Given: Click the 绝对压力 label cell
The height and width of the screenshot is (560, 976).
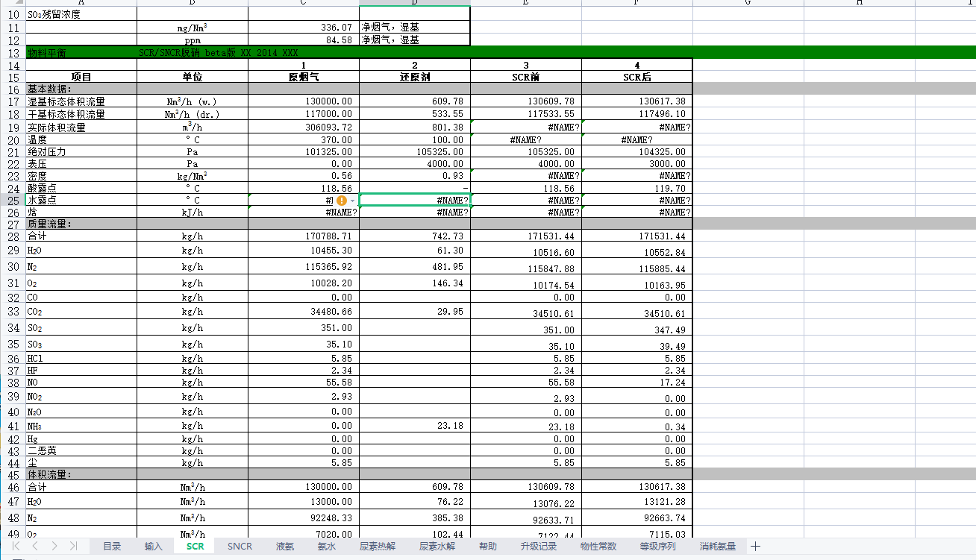Looking at the screenshot, I should point(81,151).
